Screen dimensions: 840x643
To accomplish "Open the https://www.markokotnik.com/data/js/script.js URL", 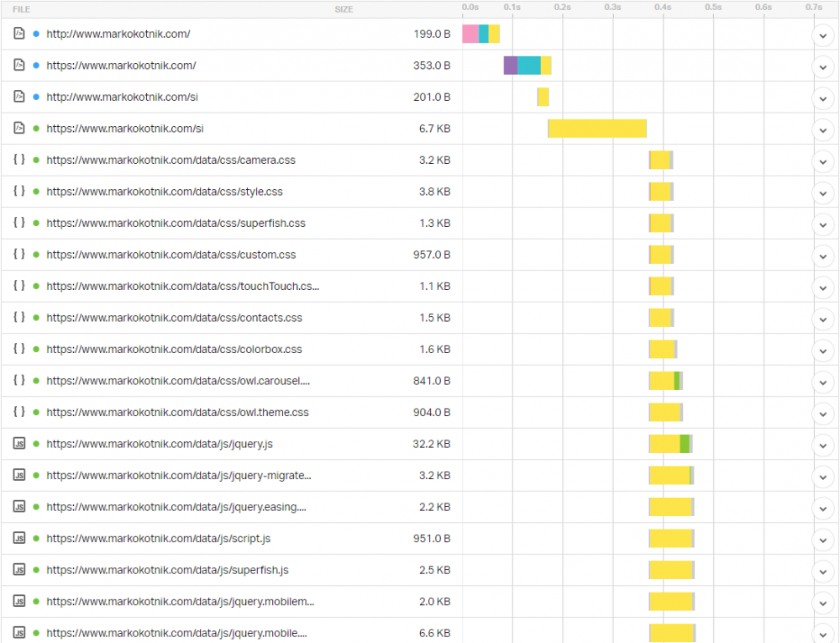I will (158, 538).
